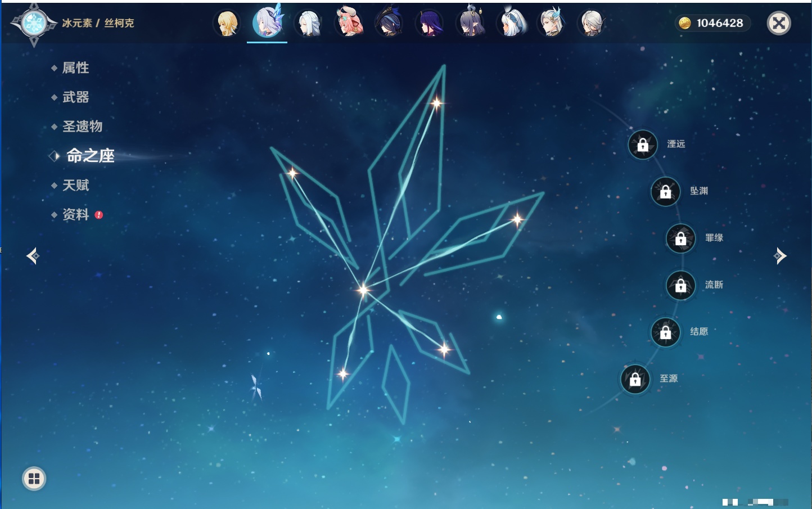Open the 圣遗物 artifacts tab
Screen dimensions: 812x509
point(82,127)
